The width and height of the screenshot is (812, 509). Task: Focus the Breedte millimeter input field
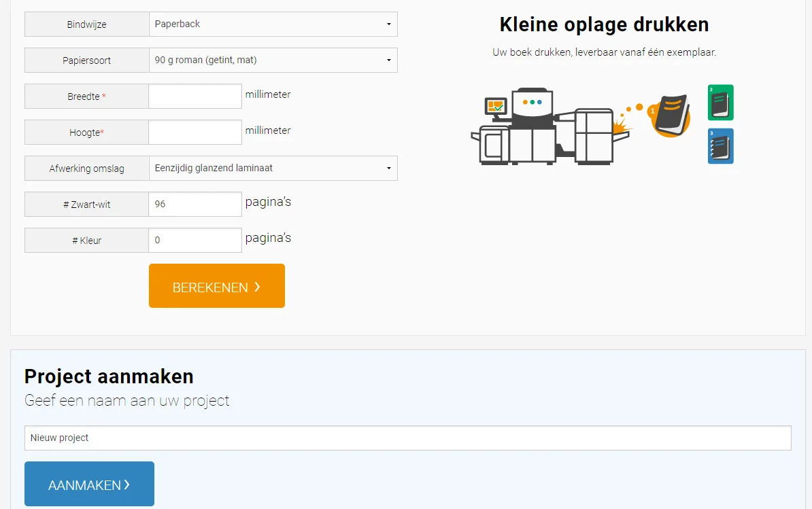click(195, 96)
